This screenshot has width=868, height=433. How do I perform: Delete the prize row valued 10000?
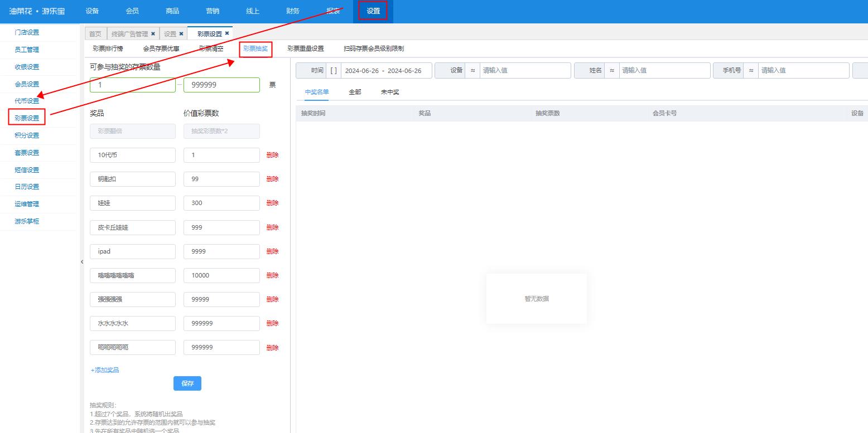272,275
